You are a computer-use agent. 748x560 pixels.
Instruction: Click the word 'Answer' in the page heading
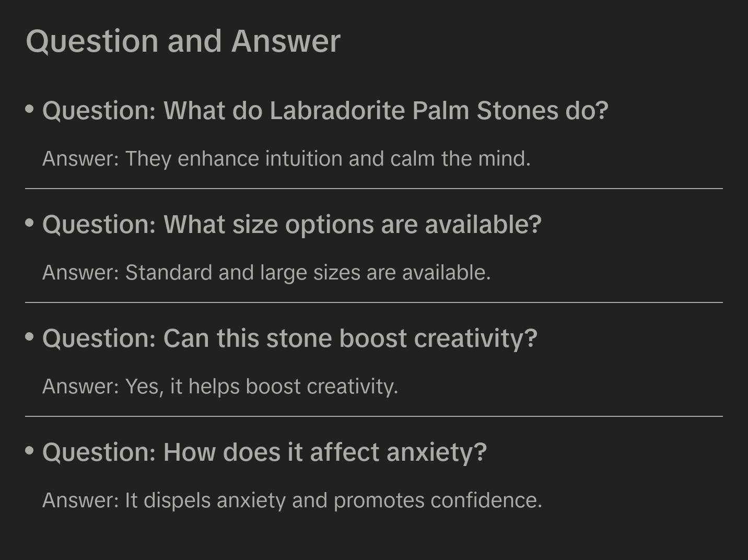(286, 41)
